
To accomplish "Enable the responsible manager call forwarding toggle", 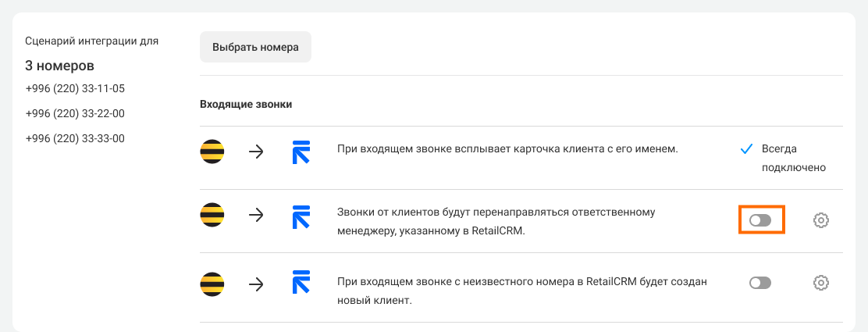I will point(760,220).
